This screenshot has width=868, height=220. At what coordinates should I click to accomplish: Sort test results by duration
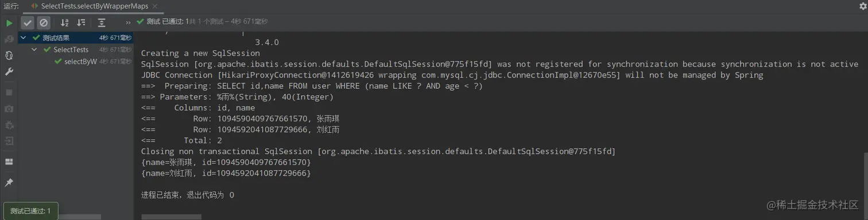[81, 23]
